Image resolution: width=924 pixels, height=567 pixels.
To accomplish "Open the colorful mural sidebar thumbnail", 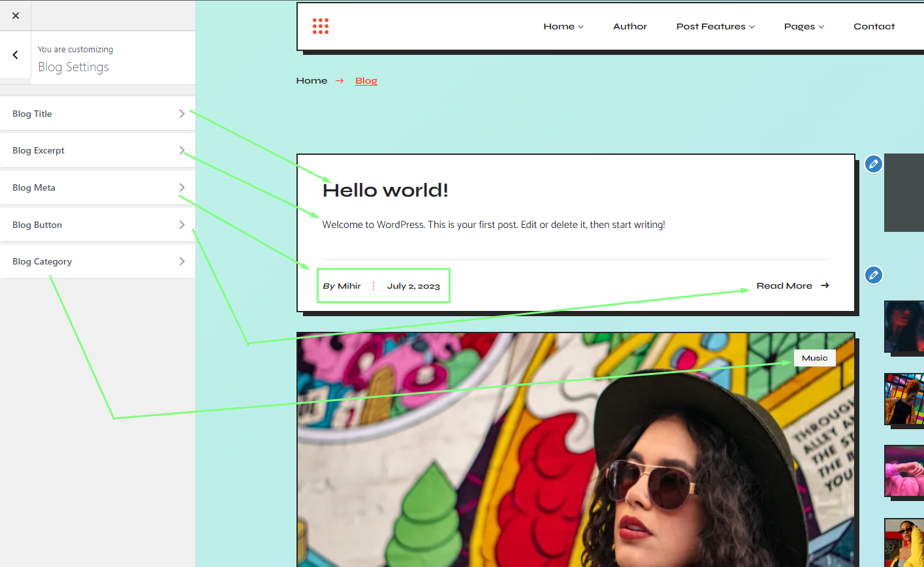I will click(x=904, y=398).
